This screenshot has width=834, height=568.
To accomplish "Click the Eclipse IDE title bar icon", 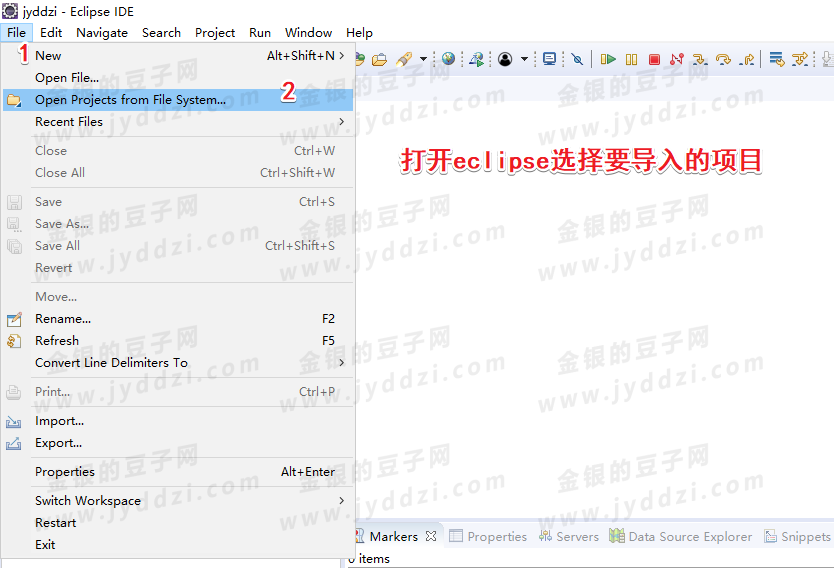I will (10, 11).
